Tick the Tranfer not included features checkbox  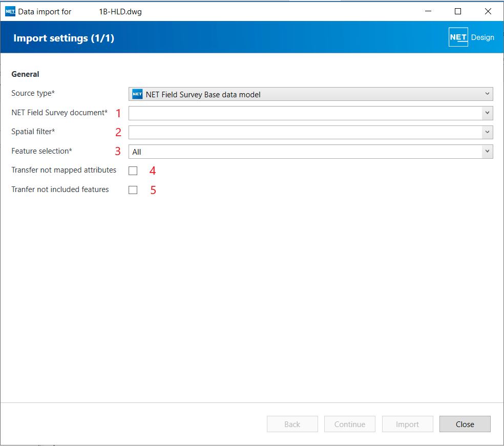pos(133,190)
